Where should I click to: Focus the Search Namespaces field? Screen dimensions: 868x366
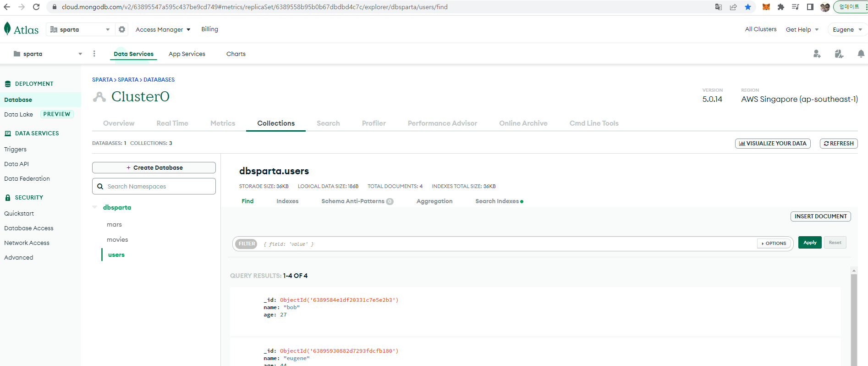154,186
